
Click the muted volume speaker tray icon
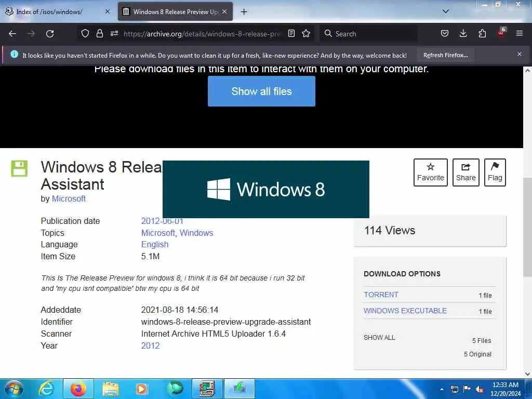480,390
